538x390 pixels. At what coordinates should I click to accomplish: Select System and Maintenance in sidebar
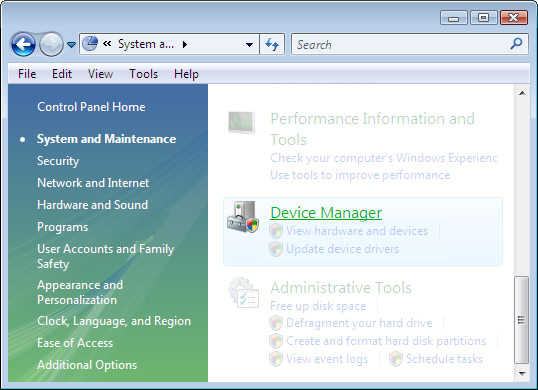coord(106,139)
